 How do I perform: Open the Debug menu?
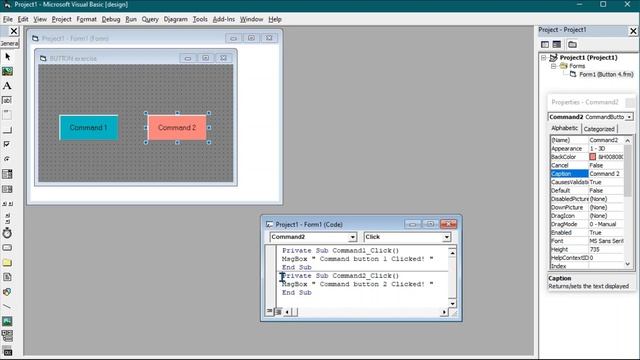tap(111, 19)
